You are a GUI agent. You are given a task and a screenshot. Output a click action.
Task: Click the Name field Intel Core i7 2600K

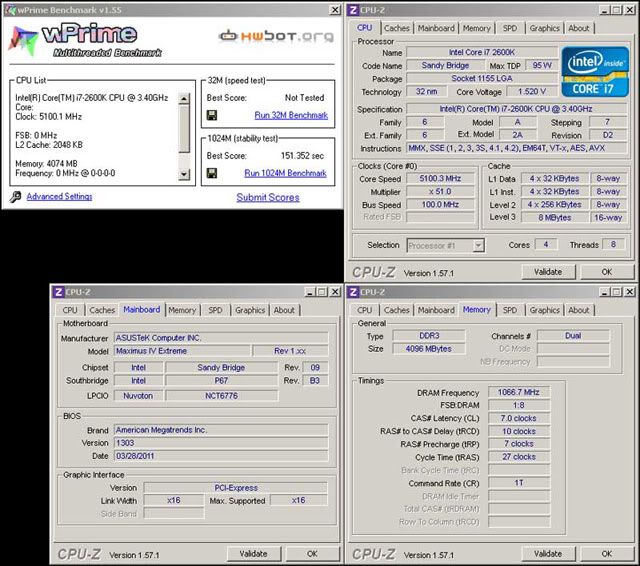(482, 52)
